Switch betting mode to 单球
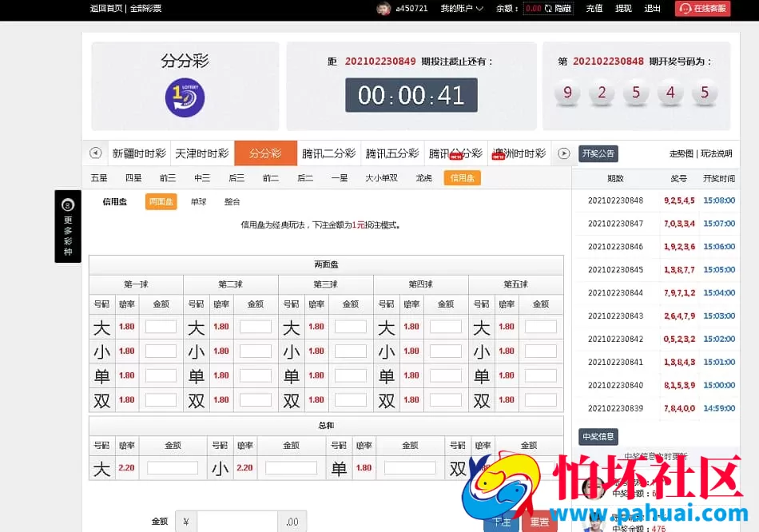 (x=201, y=201)
